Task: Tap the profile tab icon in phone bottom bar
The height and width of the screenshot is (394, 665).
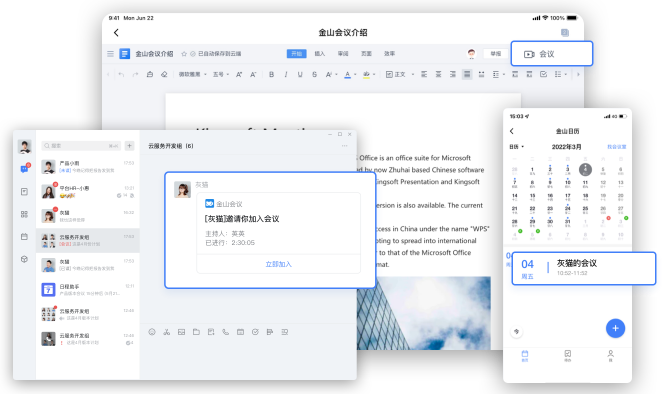Action: tap(611, 355)
